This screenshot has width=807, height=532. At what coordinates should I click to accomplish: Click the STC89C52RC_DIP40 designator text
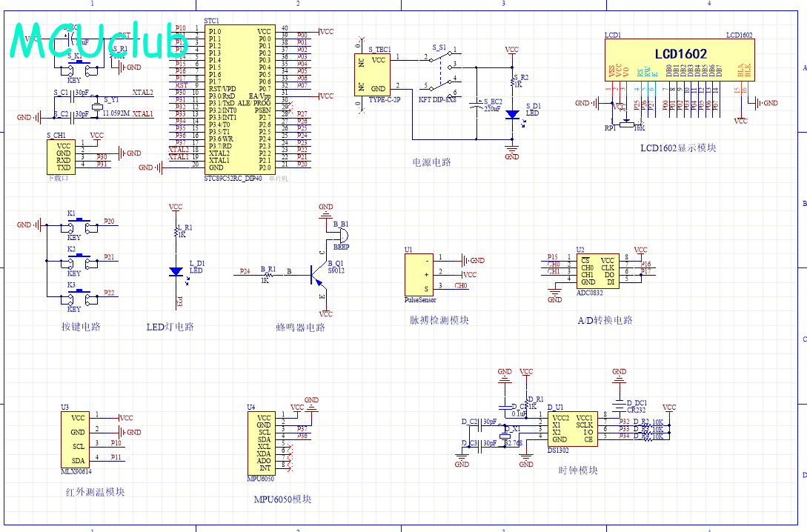click(x=233, y=179)
